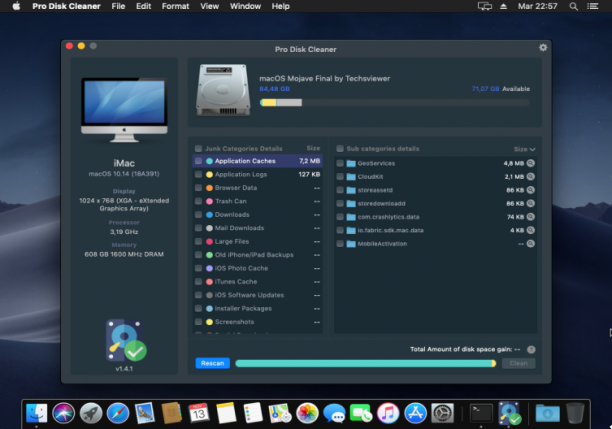Open Photos app in the dock

[307, 413]
